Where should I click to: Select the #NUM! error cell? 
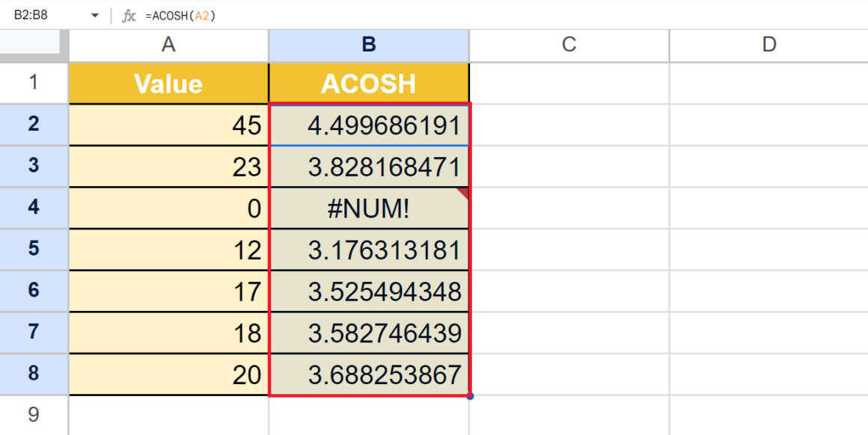368,209
